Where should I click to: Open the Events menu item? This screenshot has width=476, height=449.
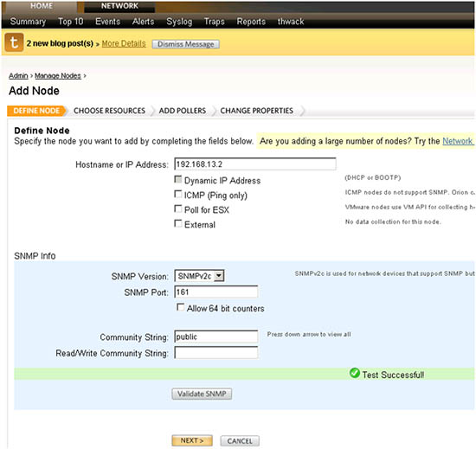108,22
